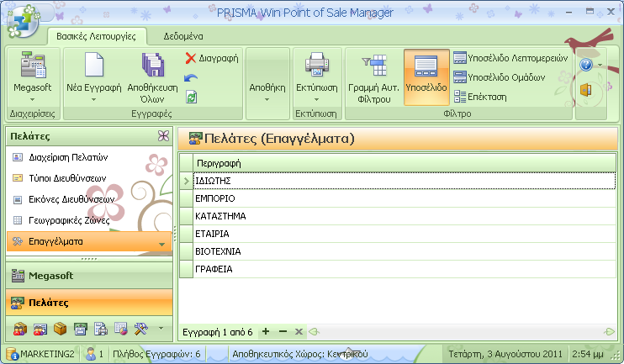Click row indicator arrow beside ΙΔΙΩΤΗΣ

(x=186, y=181)
